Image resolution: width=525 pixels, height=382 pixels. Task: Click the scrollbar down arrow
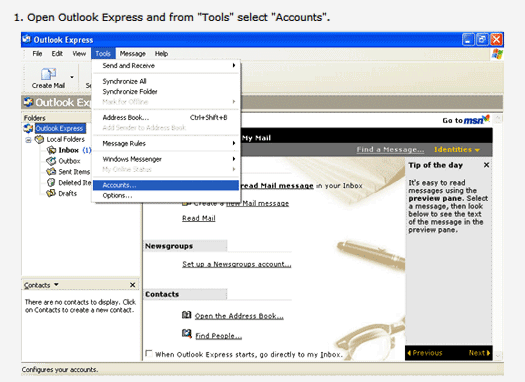tap(498, 355)
